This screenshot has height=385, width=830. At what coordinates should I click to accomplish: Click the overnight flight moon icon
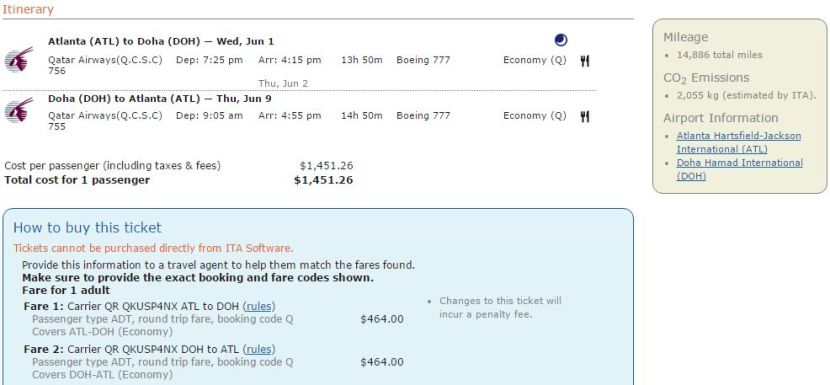[x=561, y=40]
